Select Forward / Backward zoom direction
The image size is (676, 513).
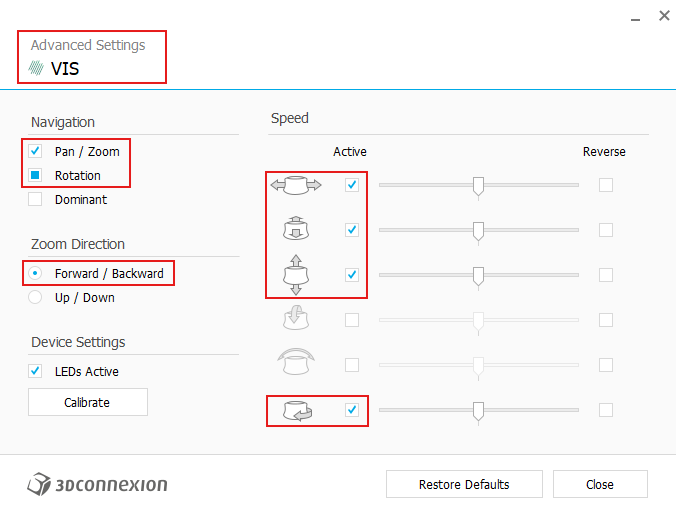[35, 273]
